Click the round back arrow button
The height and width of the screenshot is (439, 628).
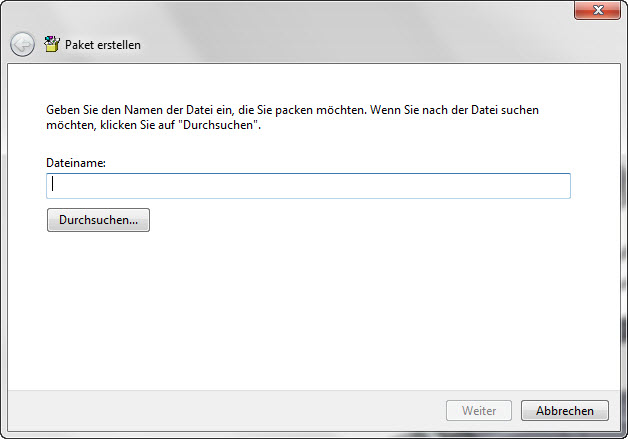[22, 44]
